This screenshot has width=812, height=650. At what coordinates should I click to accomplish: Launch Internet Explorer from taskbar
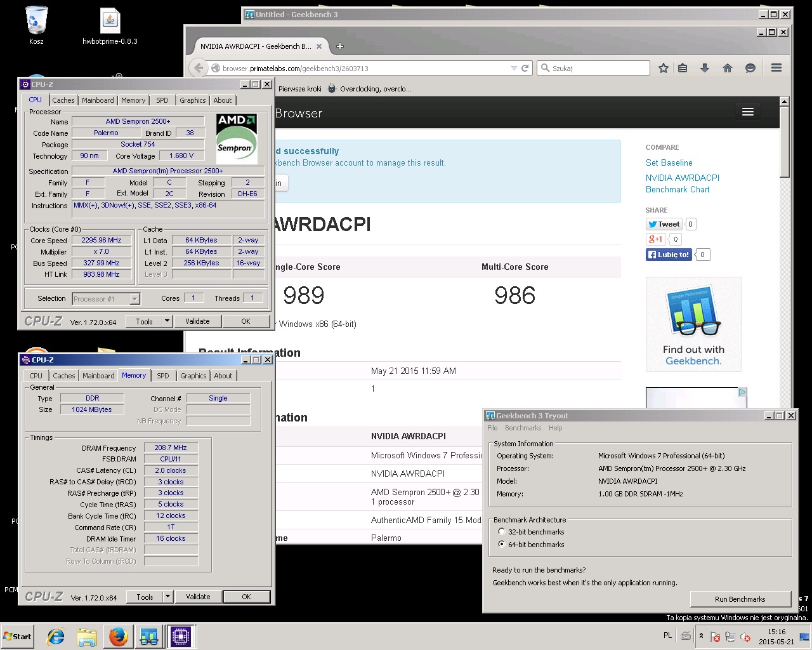[56, 637]
